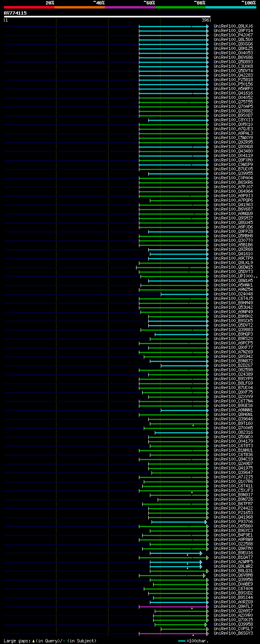Click the UniRef100_A9CTP9 label
Screen dimensions: 260x644
point(233,258)
